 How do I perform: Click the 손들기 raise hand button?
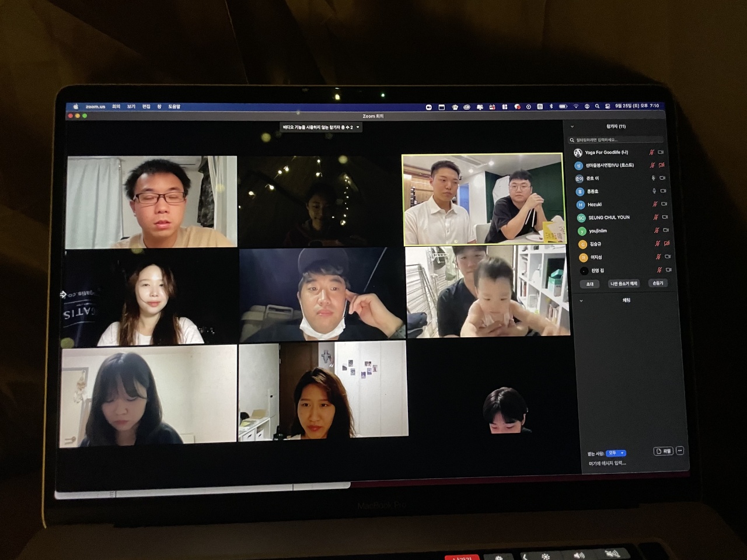click(x=658, y=283)
